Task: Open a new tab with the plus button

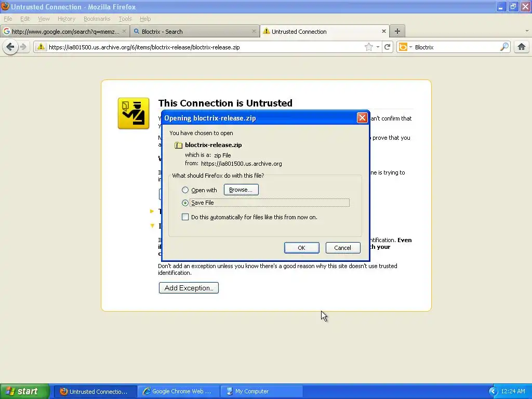Action: point(397,31)
